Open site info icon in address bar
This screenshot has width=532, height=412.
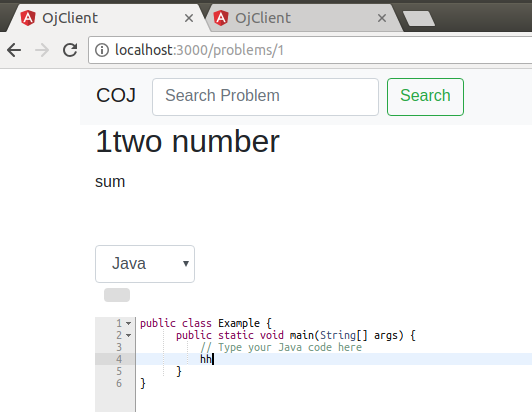click(102, 50)
